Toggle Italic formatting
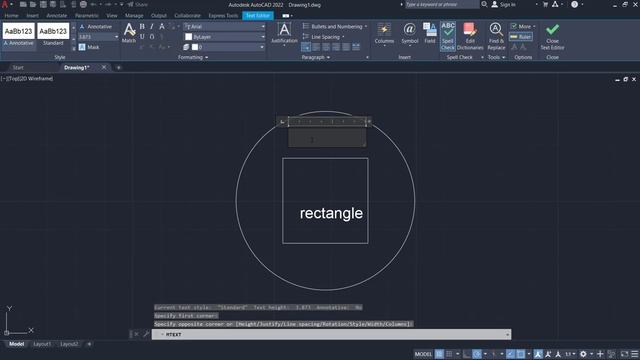 tap(152, 27)
